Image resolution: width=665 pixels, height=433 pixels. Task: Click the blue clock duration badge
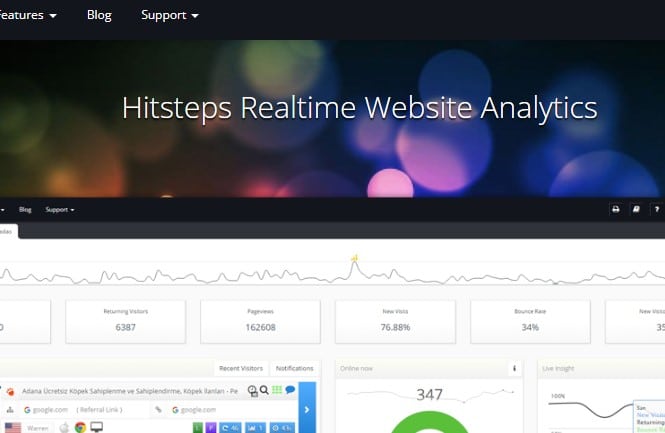point(282,428)
